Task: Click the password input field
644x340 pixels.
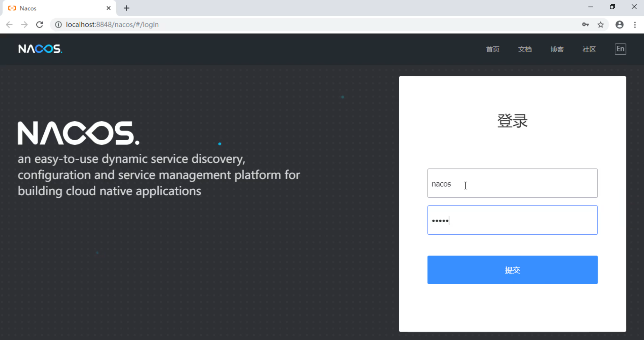Action: point(512,220)
